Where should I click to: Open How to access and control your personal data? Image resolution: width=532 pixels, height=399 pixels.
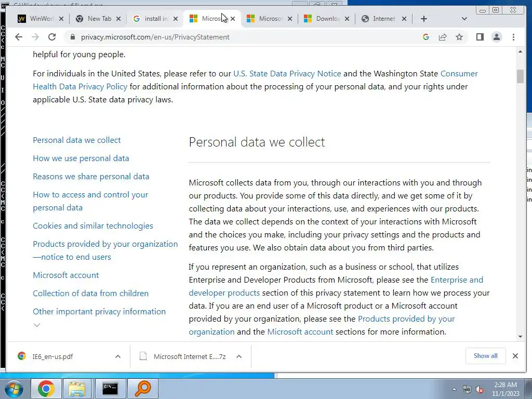[x=90, y=201]
